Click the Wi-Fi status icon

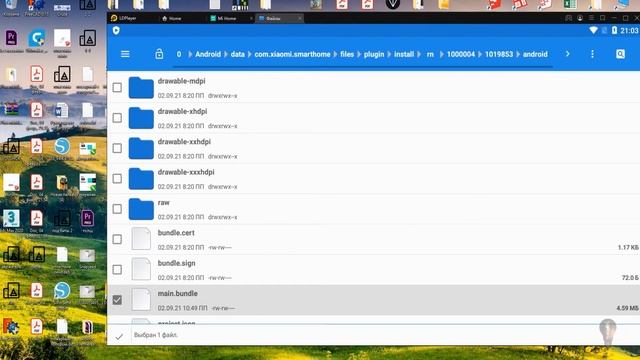coord(593,30)
